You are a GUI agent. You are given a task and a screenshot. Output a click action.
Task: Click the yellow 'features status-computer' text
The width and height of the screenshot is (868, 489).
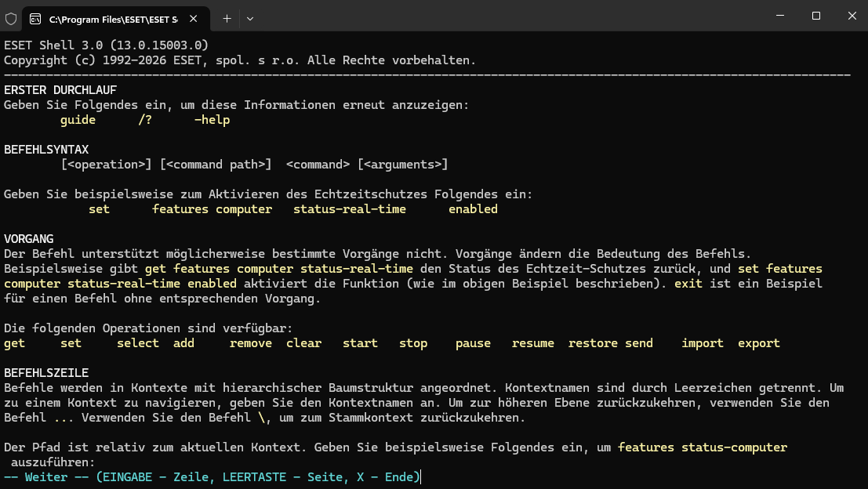tap(703, 447)
